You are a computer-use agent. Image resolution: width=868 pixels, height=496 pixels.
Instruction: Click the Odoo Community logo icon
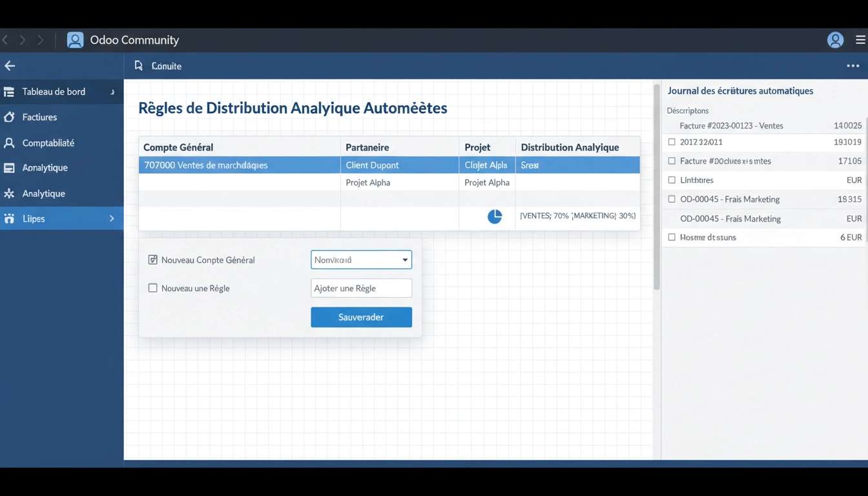click(75, 39)
